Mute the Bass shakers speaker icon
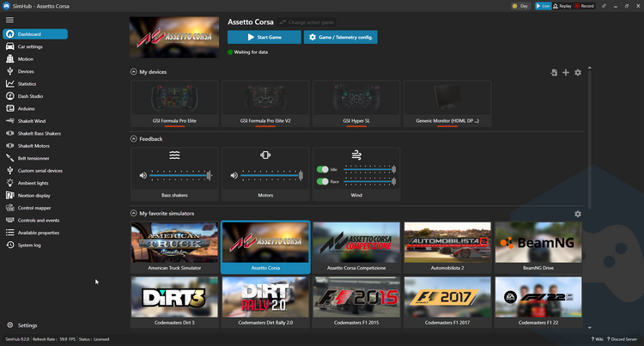Image resolution: width=644 pixels, height=346 pixels. (x=143, y=175)
